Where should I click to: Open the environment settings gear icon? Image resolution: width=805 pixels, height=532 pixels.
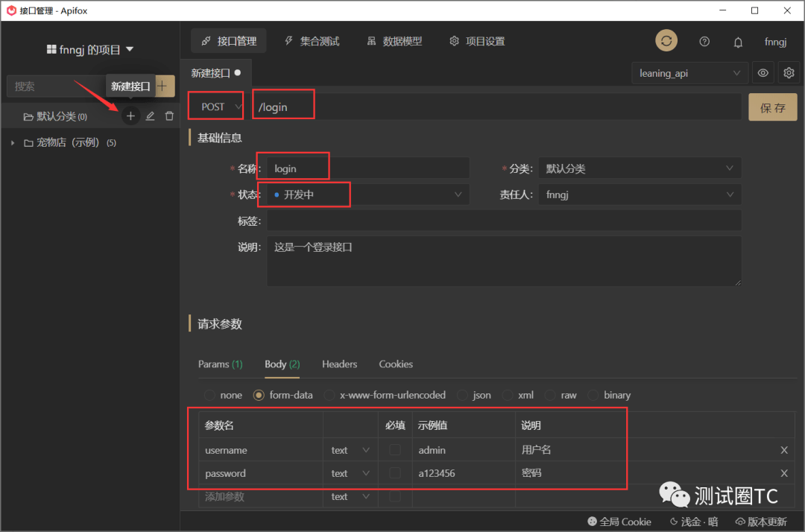[789, 72]
